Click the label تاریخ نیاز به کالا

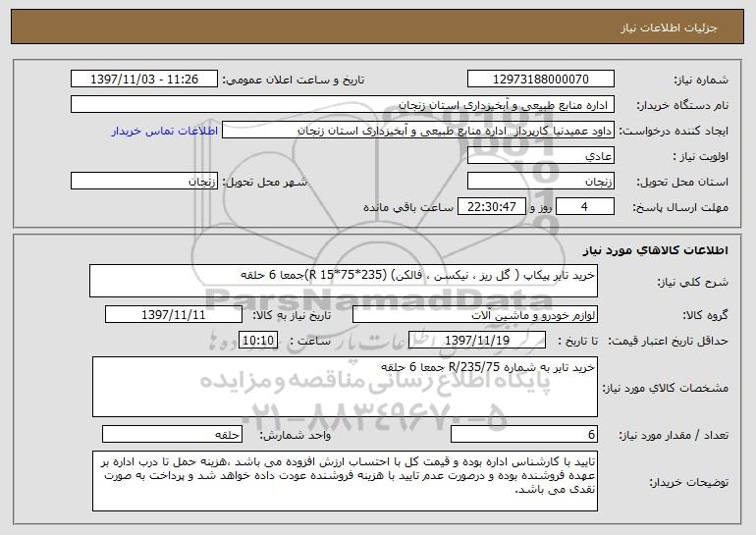293,315
